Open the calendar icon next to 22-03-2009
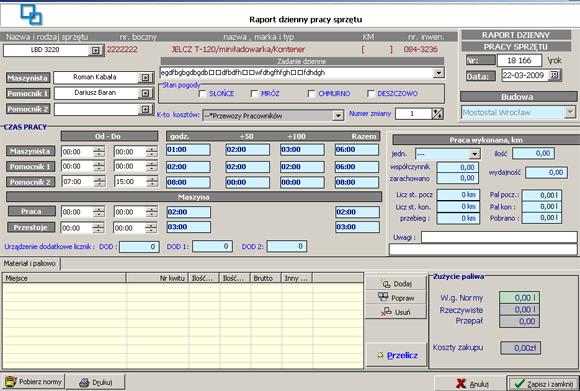 click(x=554, y=75)
